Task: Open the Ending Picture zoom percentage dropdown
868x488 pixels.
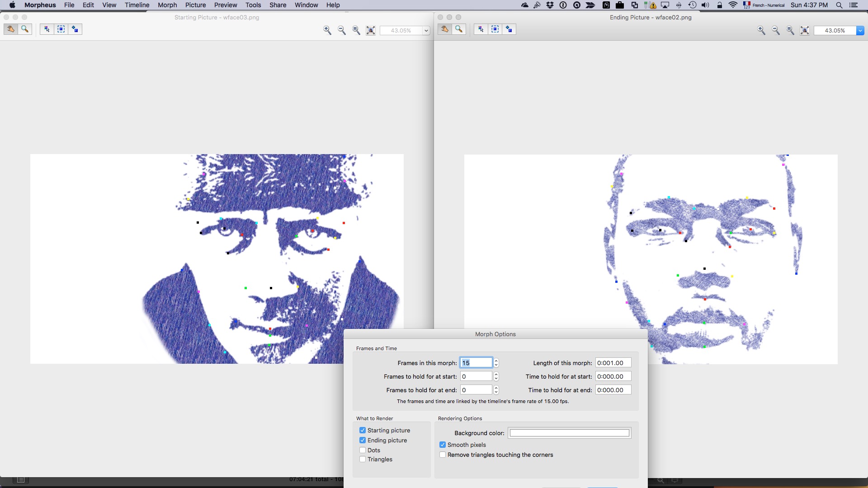Action: pos(860,30)
